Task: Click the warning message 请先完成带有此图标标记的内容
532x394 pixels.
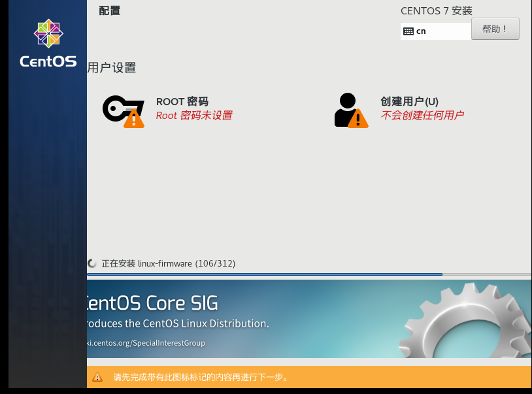Action: click(x=201, y=377)
